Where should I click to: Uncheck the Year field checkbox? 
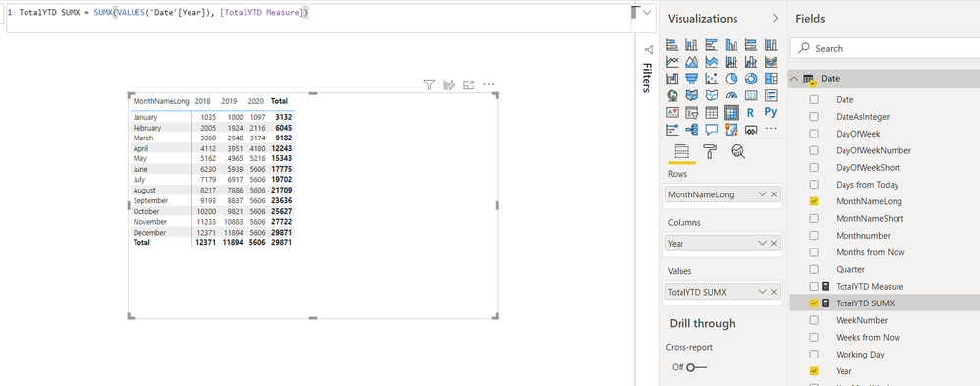(814, 371)
